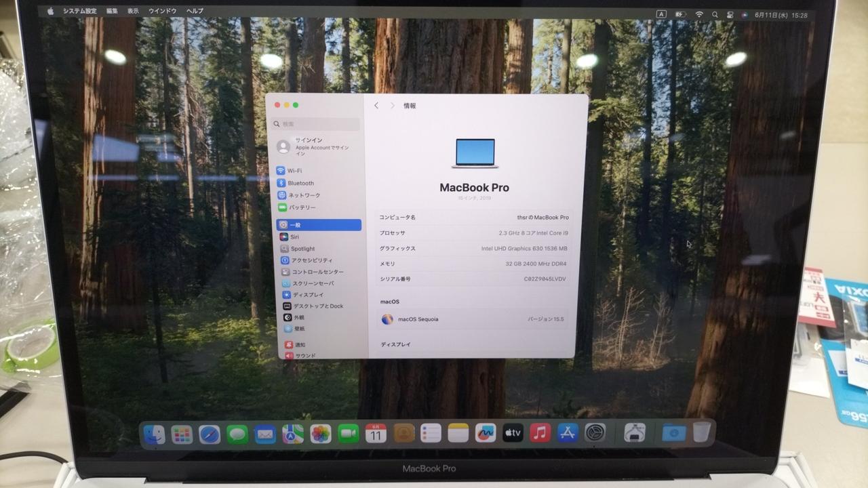The width and height of the screenshot is (868, 488).
Task: Go back using the left chevron
Action: [x=376, y=106]
